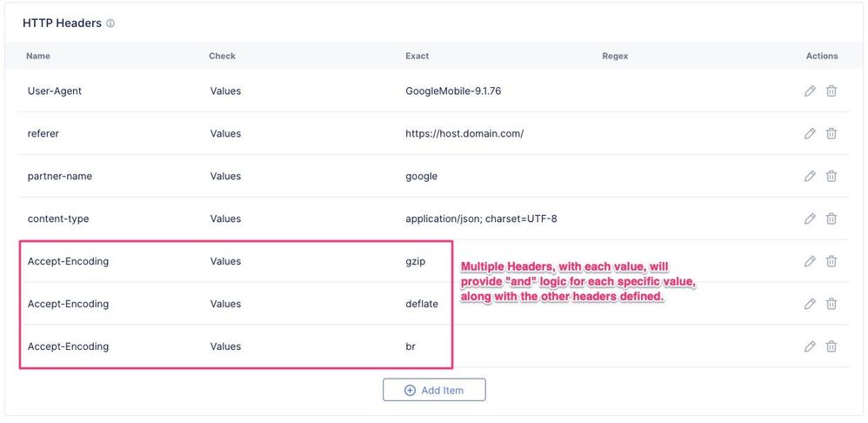This screenshot has width=868, height=423.
Task: Delete the partner-name header row
Action: coord(831,176)
